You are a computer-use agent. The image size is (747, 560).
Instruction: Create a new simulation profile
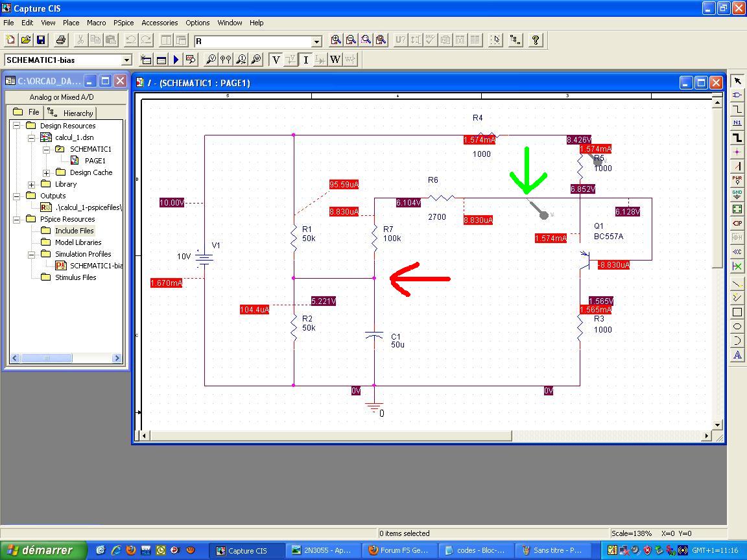click(x=146, y=60)
